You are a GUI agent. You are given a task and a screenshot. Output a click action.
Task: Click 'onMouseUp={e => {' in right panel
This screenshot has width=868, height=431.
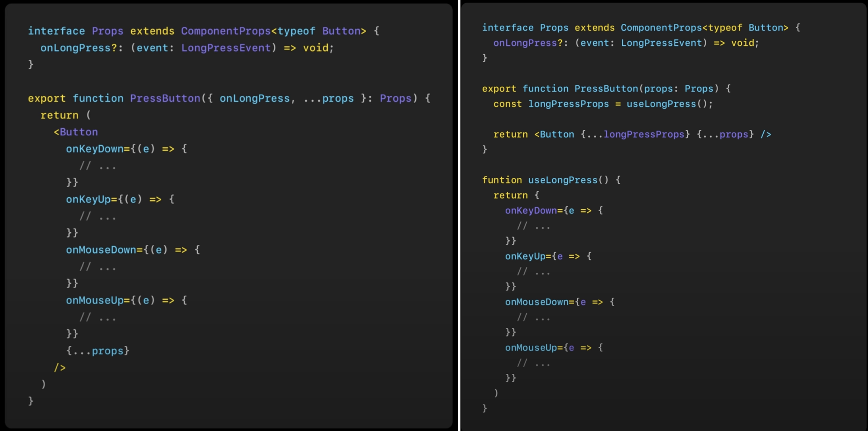pyautogui.click(x=554, y=347)
